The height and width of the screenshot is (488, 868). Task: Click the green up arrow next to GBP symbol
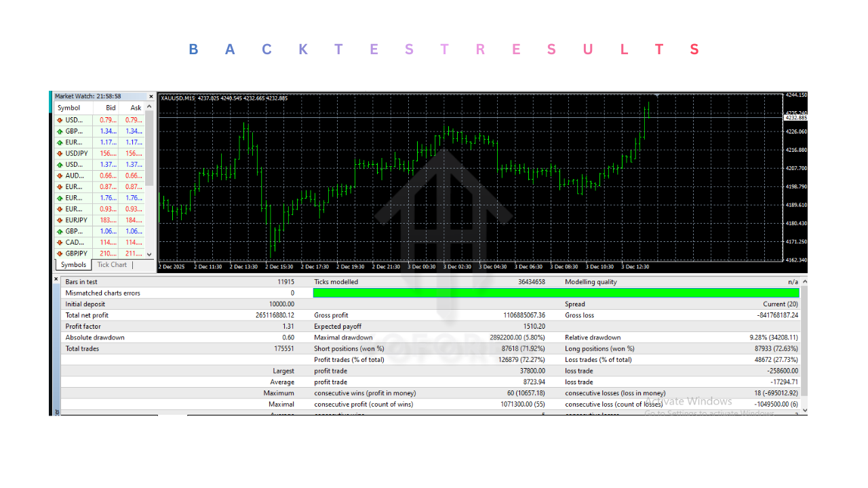[x=59, y=131]
